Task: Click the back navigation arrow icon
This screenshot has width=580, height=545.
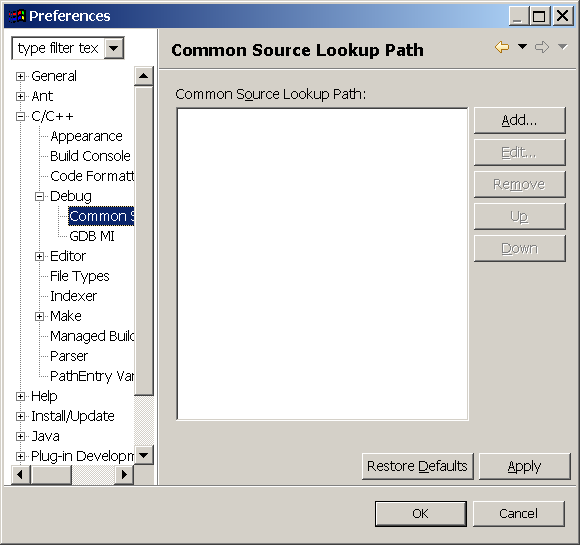Action: click(502, 47)
